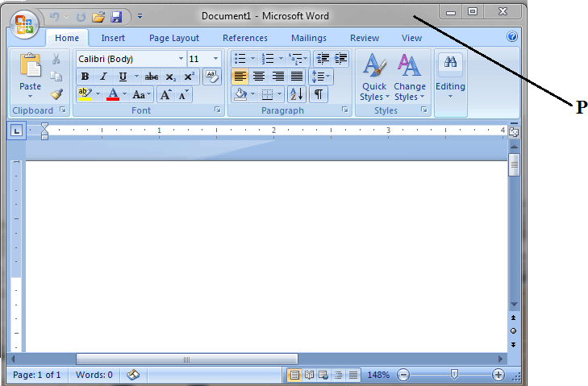Click the Increase Indent icon

[x=340, y=59]
